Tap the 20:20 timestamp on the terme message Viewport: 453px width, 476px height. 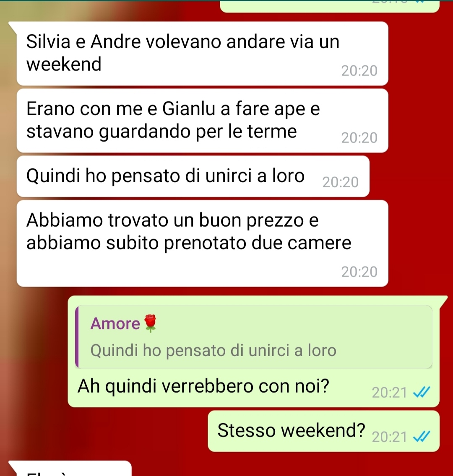coord(359,138)
